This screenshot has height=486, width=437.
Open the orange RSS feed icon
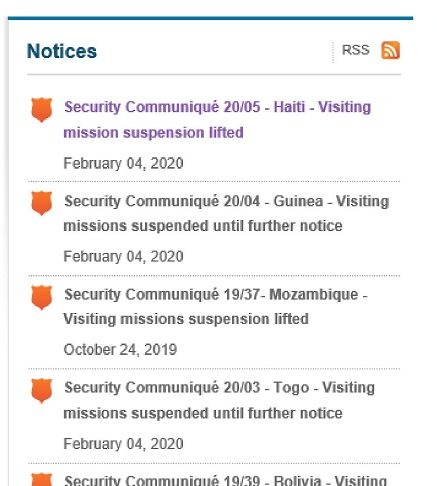click(x=390, y=50)
